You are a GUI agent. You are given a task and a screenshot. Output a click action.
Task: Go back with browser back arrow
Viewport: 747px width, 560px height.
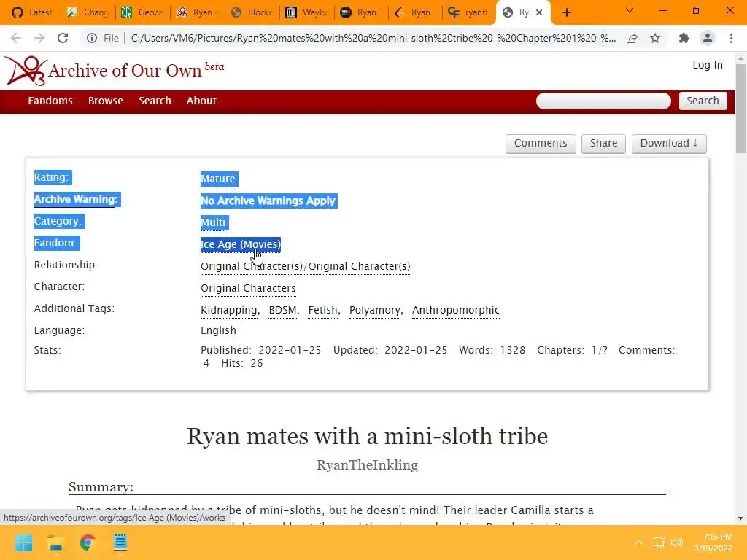(x=16, y=38)
